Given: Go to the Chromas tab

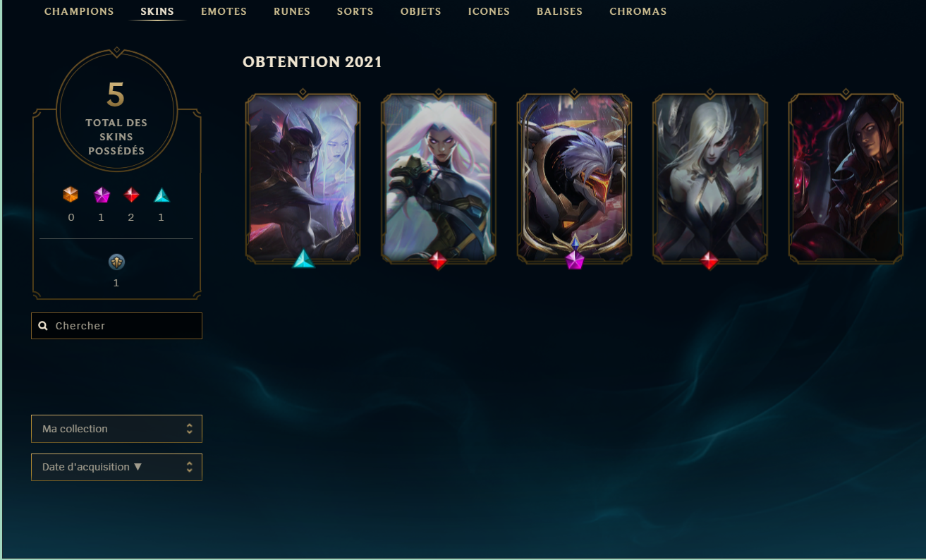Looking at the screenshot, I should pyautogui.click(x=638, y=11).
